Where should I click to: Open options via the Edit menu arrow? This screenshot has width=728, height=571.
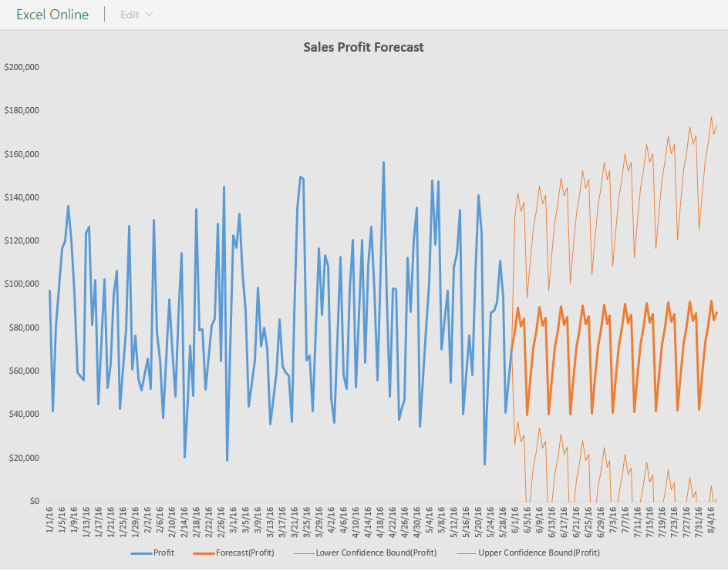(x=150, y=14)
